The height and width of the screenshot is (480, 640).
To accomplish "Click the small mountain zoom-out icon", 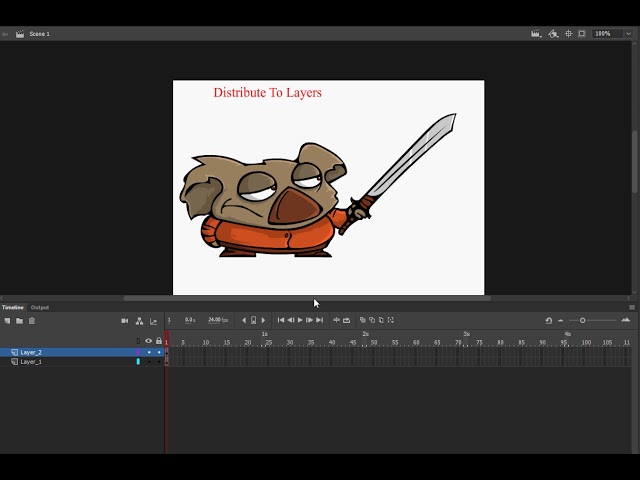I will tap(560, 321).
